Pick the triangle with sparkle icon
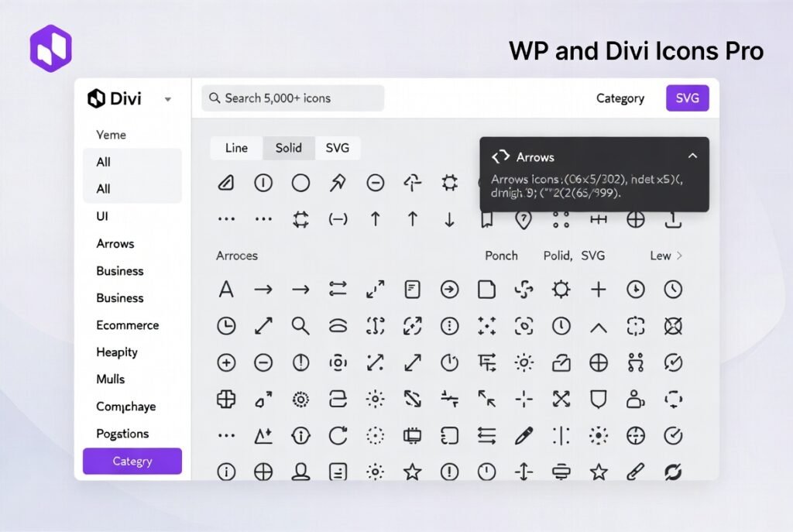Screen dimensions: 793x532 [263, 435]
